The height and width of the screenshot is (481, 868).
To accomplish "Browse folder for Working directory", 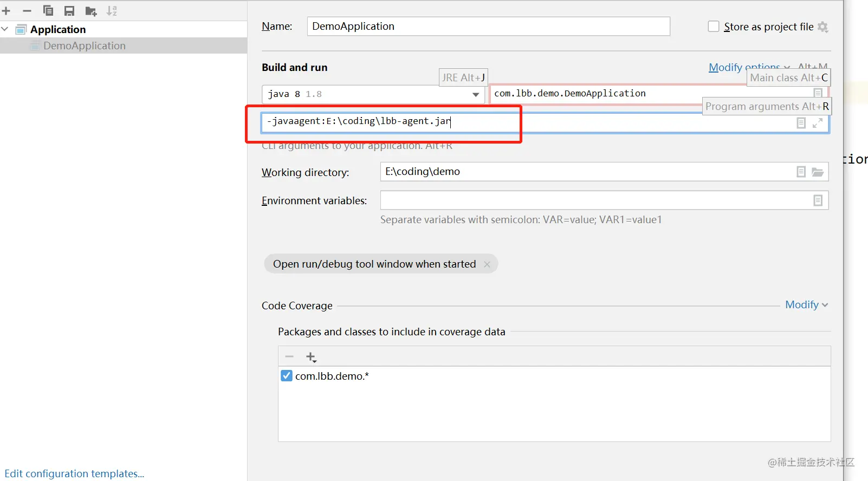I will (x=818, y=172).
